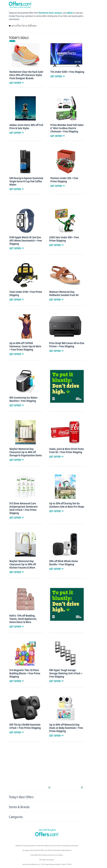Click the Canon printer image
The width and height of the screenshot is (107, 868).
click(65, 326)
